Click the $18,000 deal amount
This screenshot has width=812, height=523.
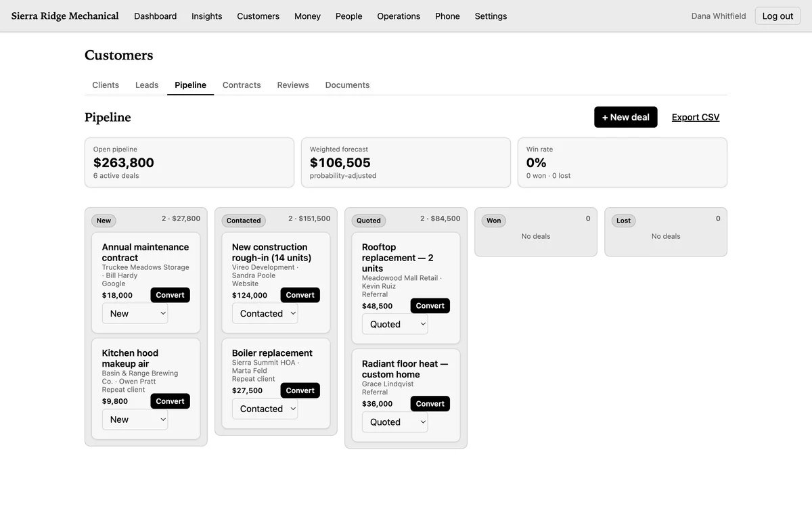click(117, 295)
